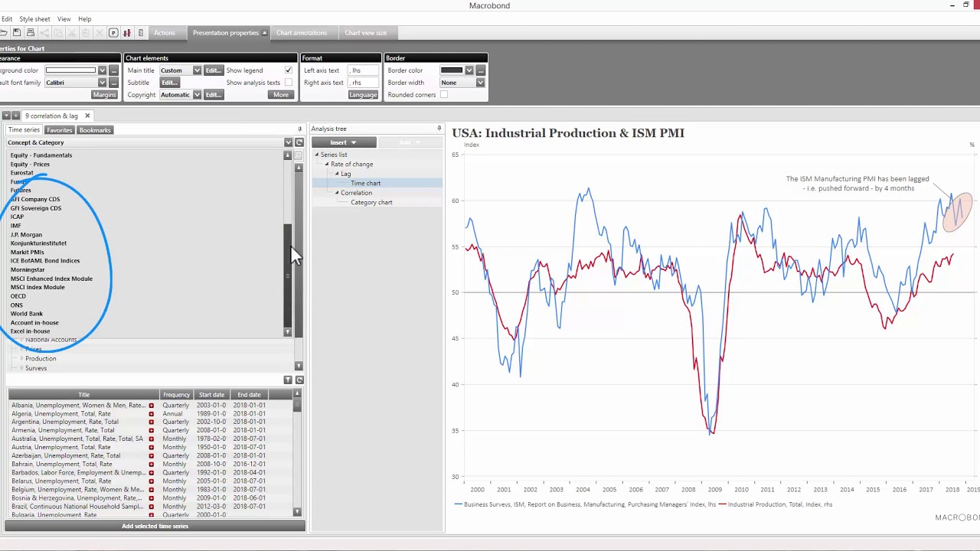This screenshot has height=551, width=980.
Task: Open the document tab list arrow button
Action: [6, 116]
